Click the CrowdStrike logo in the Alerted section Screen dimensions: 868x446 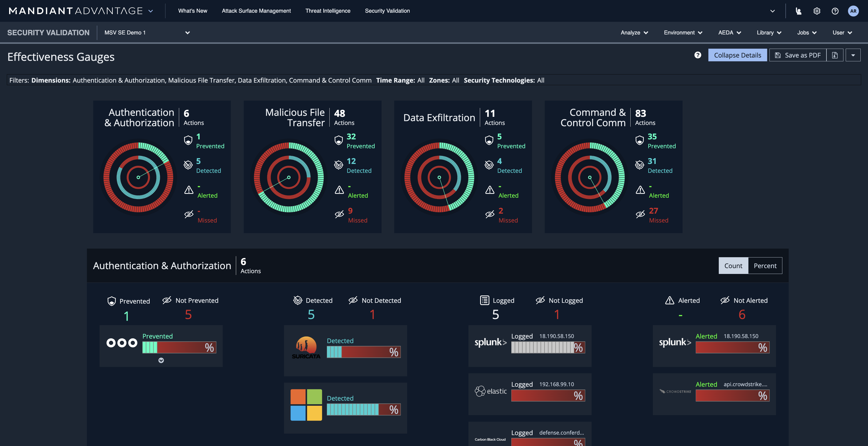pyautogui.click(x=675, y=391)
